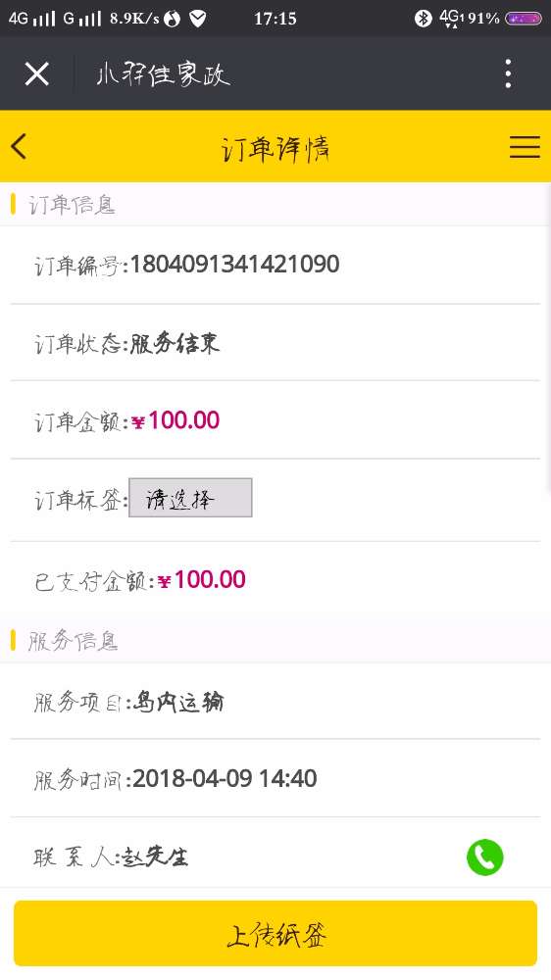
Task: Tap the 订单状态 服务结束 row
Action: click(275, 343)
